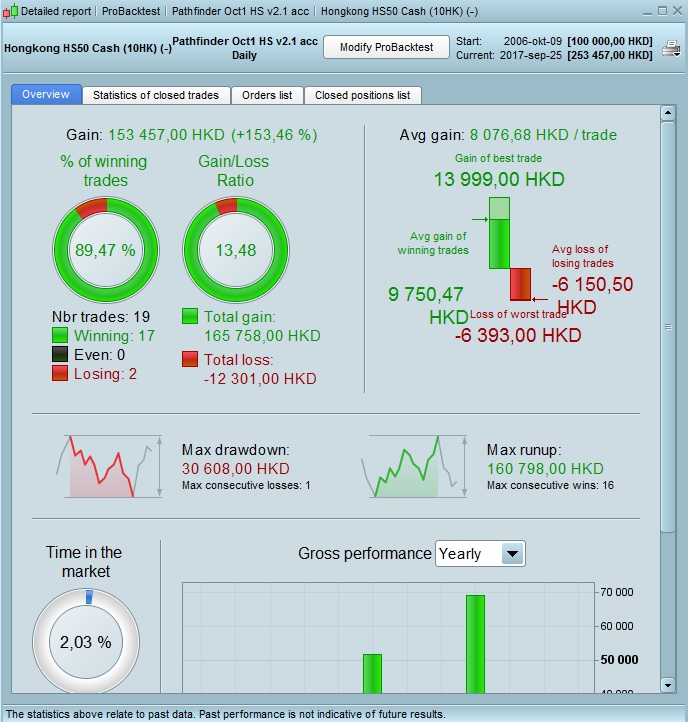Close the Detailed report window
The image size is (688, 722).
click(x=677, y=11)
